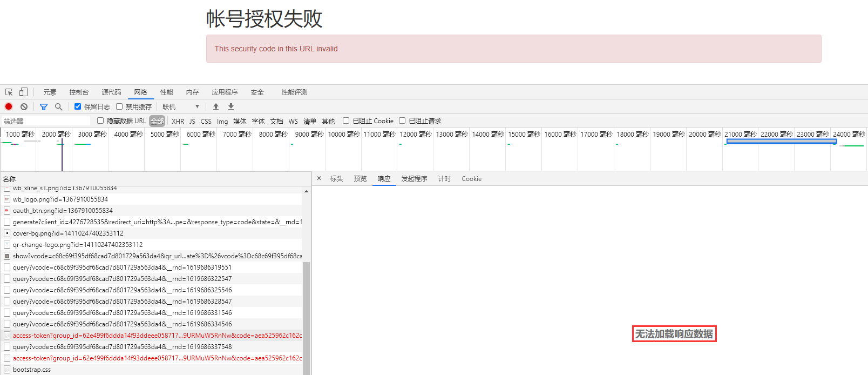Open the 标头 tab in request details
868x375 pixels.
click(336, 178)
